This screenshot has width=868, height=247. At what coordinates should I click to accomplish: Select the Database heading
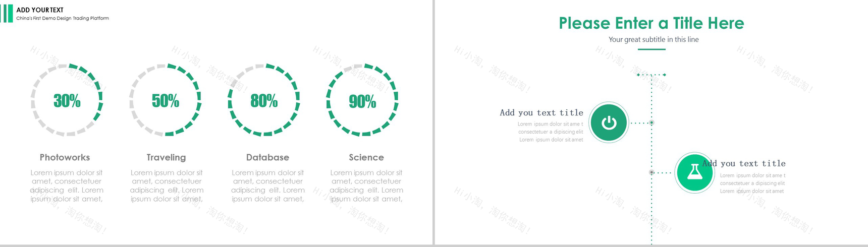click(x=267, y=157)
